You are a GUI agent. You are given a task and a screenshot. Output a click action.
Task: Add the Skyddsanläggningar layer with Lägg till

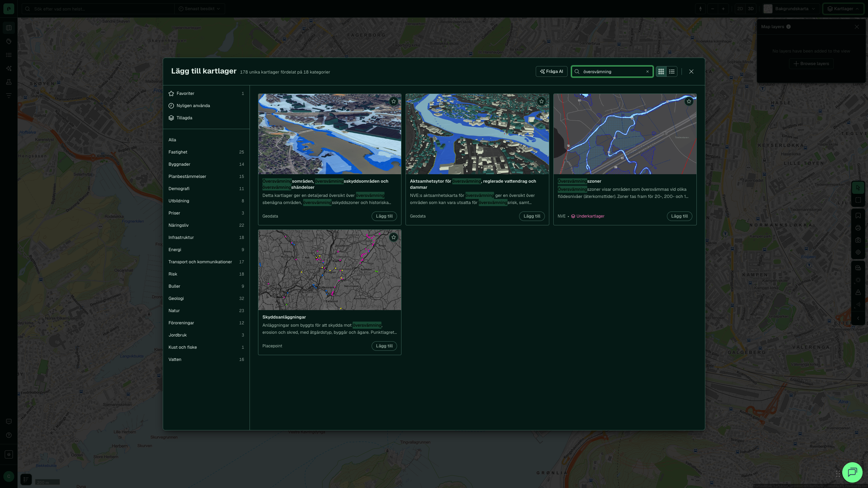pyautogui.click(x=384, y=346)
